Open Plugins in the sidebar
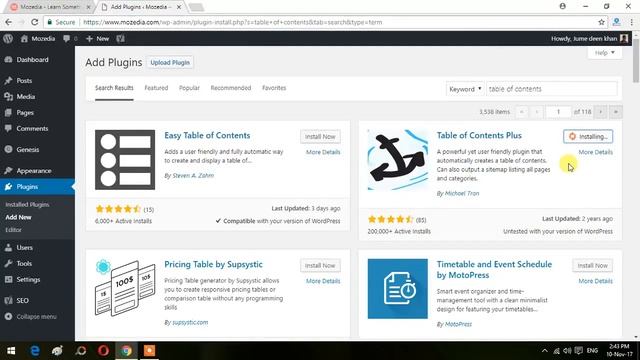The image size is (640, 360). (27, 187)
